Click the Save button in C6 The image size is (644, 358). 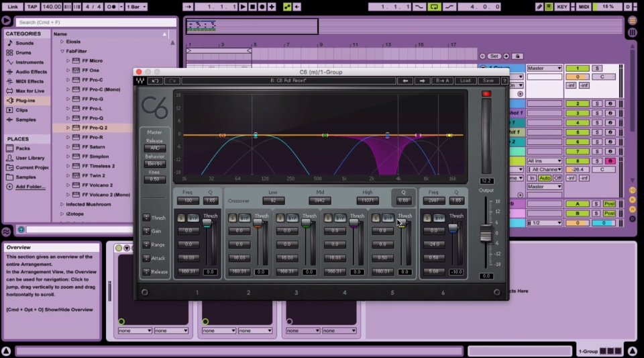coord(488,81)
